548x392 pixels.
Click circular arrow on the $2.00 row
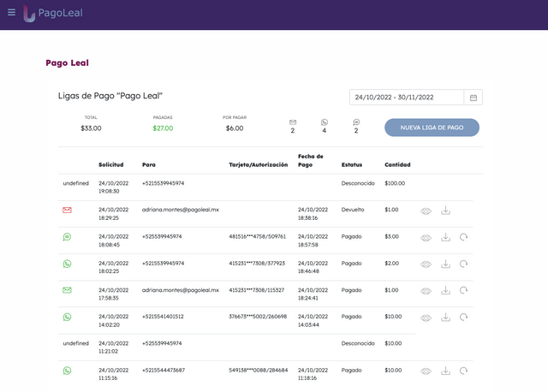463,264
